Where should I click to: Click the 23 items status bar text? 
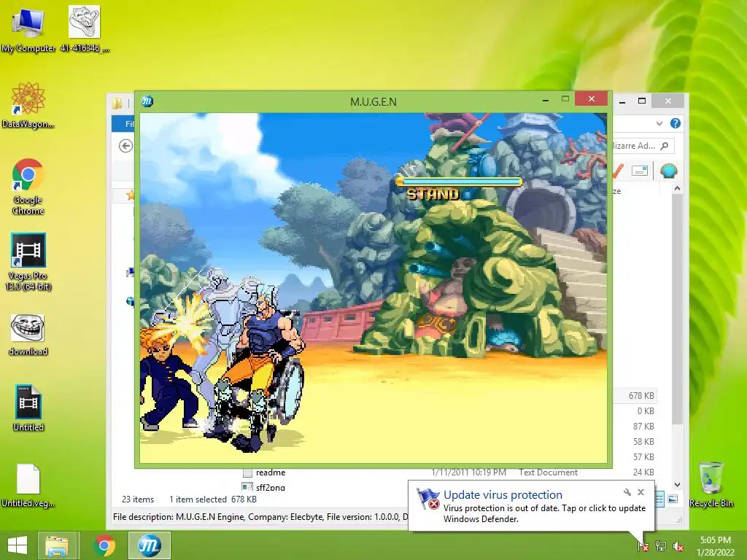(x=138, y=499)
